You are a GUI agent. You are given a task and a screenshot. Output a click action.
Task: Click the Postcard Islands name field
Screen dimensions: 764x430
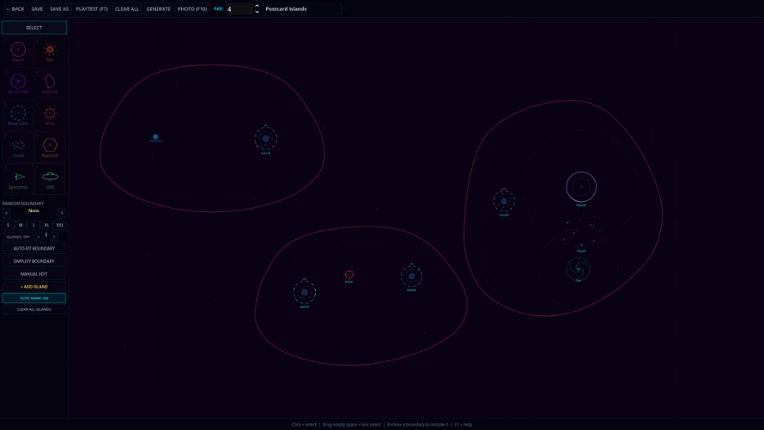point(302,9)
